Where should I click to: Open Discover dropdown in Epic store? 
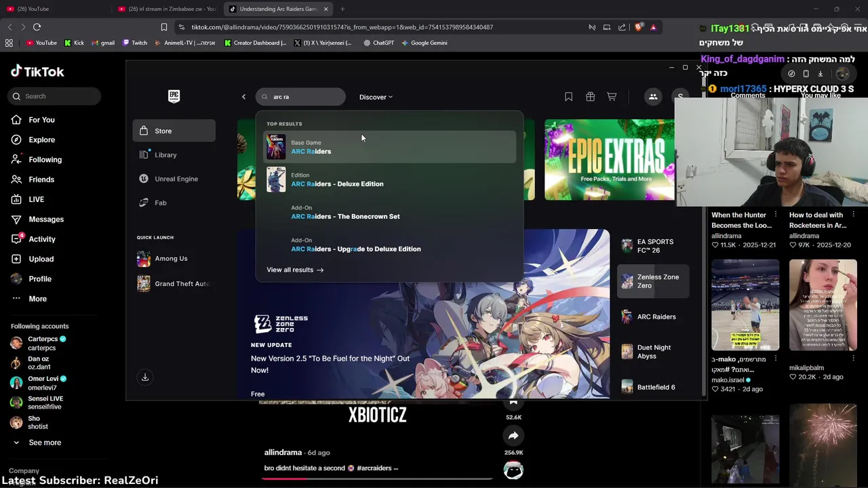click(376, 97)
